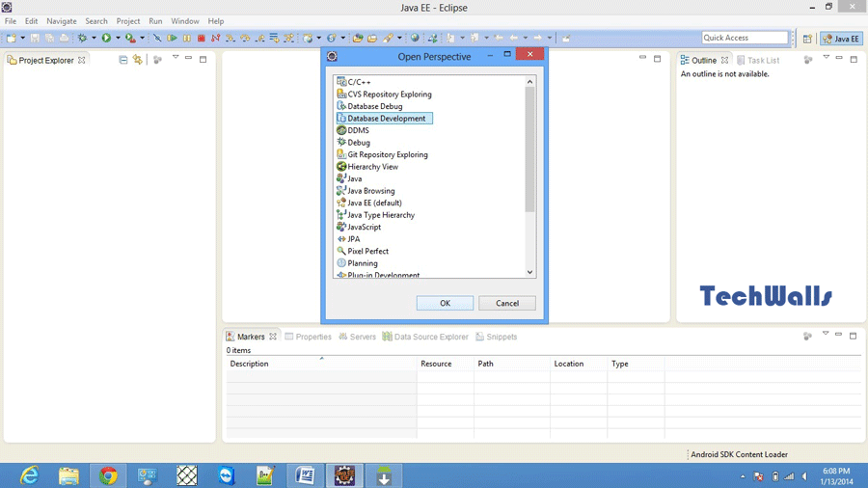
Task: Open the Run dropdown arrow
Action: pyautogui.click(x=118, y=39)
